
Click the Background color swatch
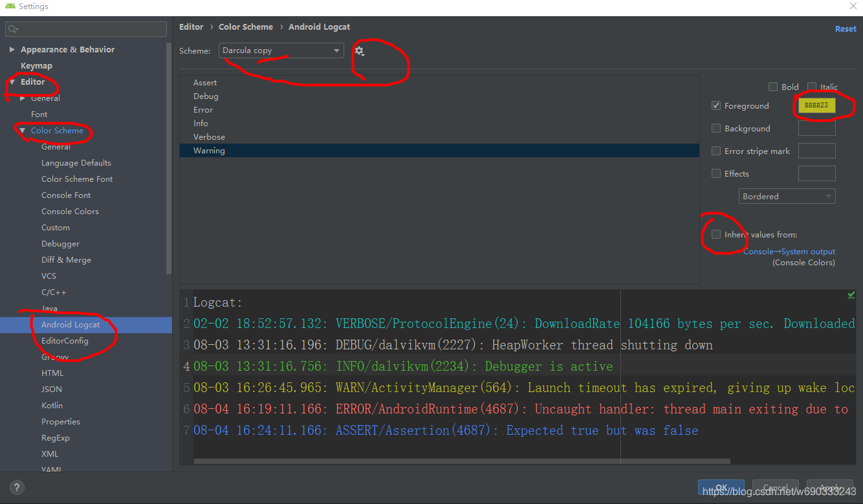click(x=816, y=128)
